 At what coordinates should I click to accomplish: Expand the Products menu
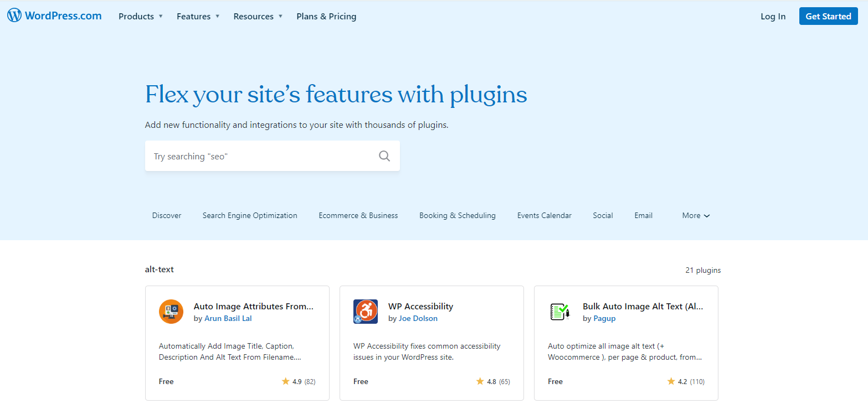pos(141,16)
